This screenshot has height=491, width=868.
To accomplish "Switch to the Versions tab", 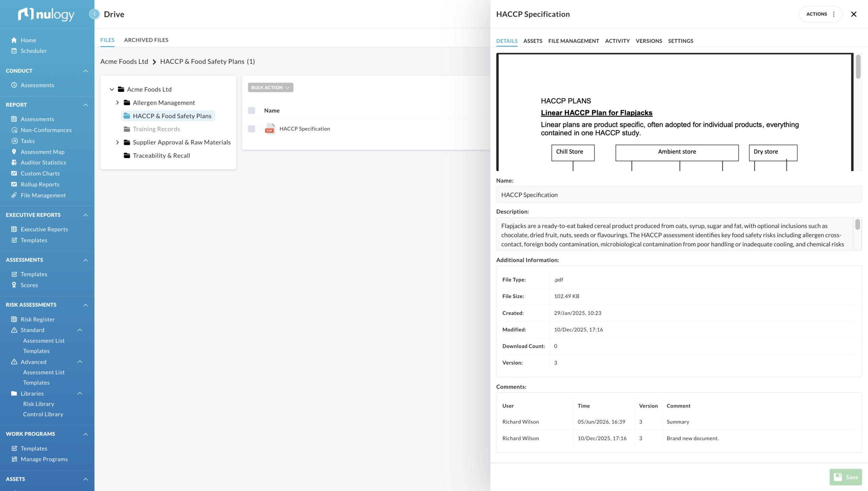I will click(649, 41).
